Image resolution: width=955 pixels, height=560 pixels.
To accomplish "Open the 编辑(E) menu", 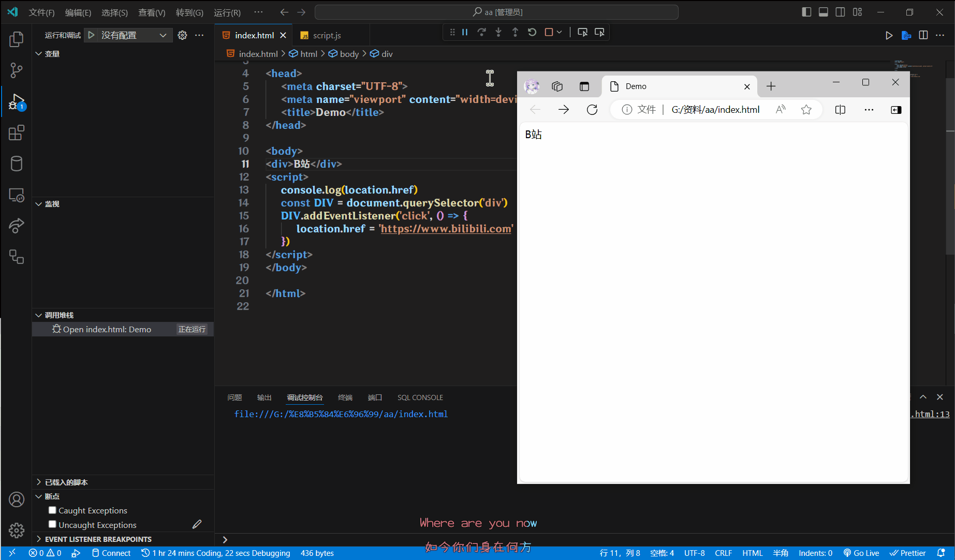I will pyautogui.click(x=78, y=12).
